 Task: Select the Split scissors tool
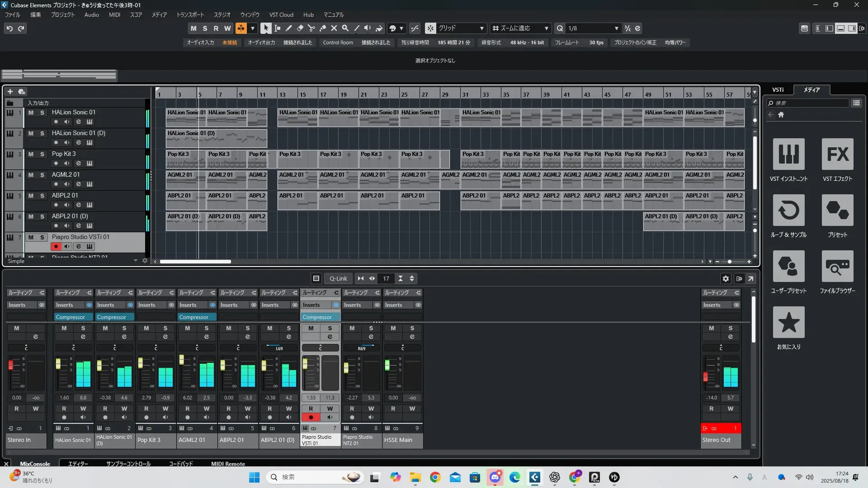(311, 28)
